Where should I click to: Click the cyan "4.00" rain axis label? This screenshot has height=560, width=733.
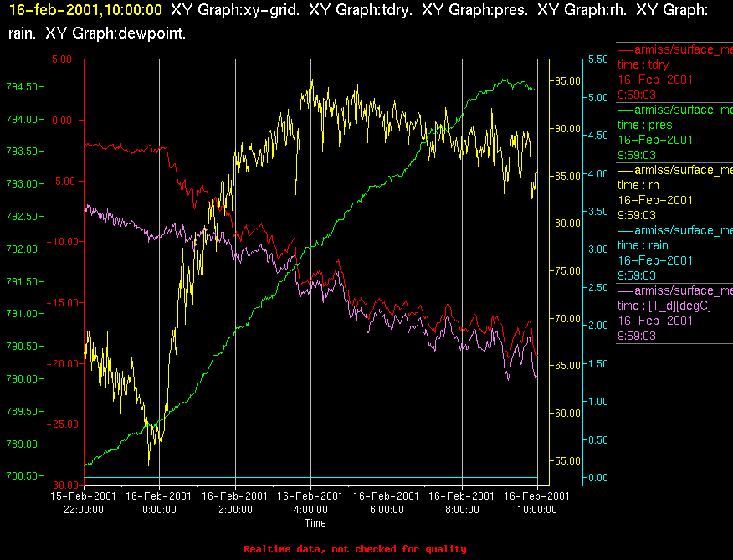coord(598,174)
